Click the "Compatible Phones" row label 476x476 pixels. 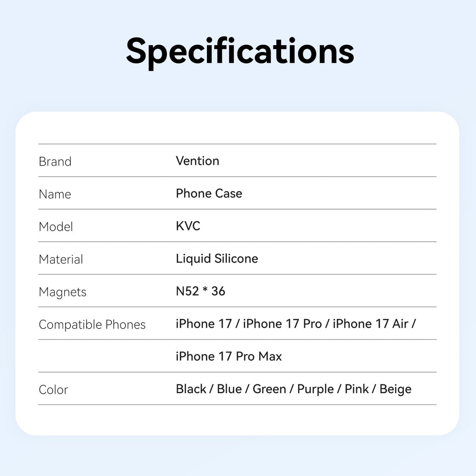coord(92,324)
